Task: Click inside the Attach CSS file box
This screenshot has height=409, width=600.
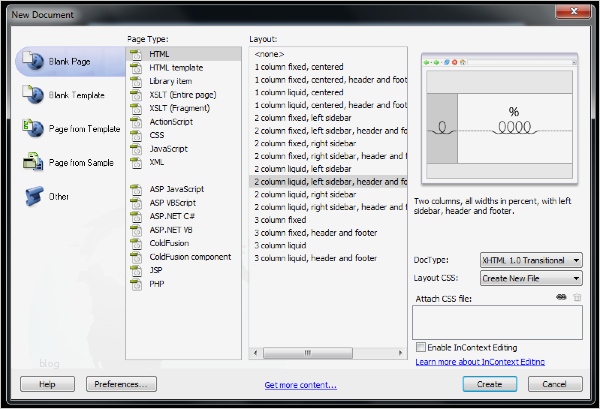Action: click(x=497, y=322)
